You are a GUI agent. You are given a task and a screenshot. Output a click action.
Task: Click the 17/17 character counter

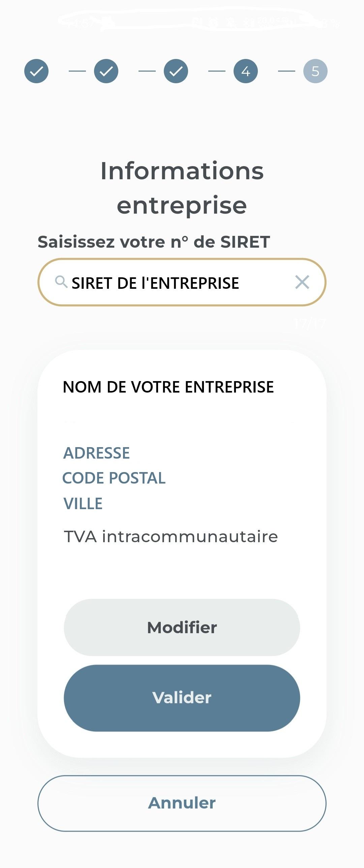(309, 324)
